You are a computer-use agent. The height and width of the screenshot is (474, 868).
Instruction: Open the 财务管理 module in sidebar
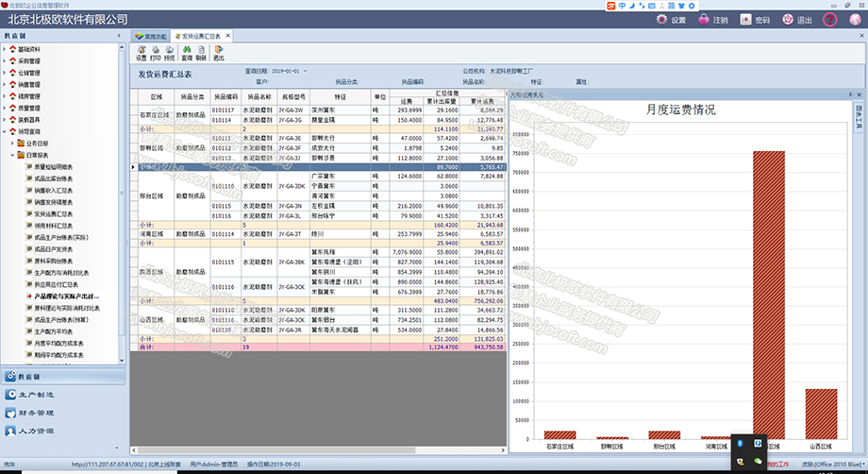(30, 413)
